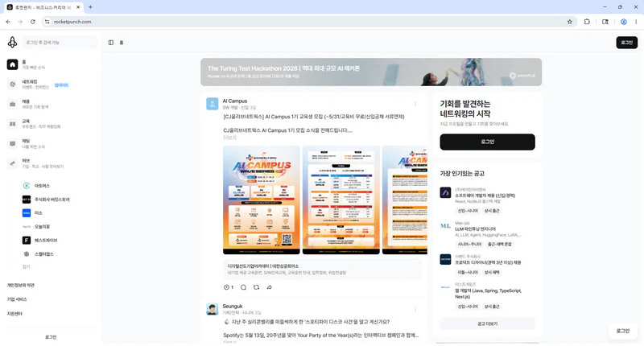This screenshot has width=644, height=346.
Task: Open the browser extensions puzzle icon
Action: [x=587, y=22]
